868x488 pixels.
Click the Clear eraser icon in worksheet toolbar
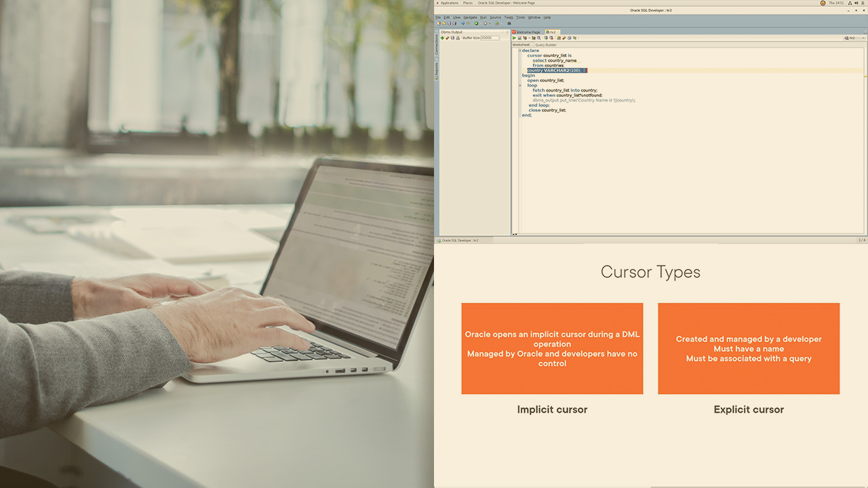[x=564, y=38]
